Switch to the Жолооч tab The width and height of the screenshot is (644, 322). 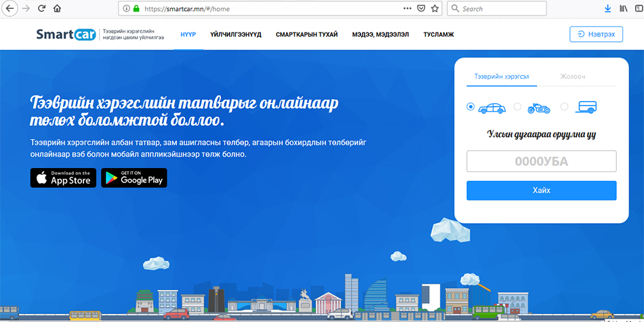[x=572, y=77]
